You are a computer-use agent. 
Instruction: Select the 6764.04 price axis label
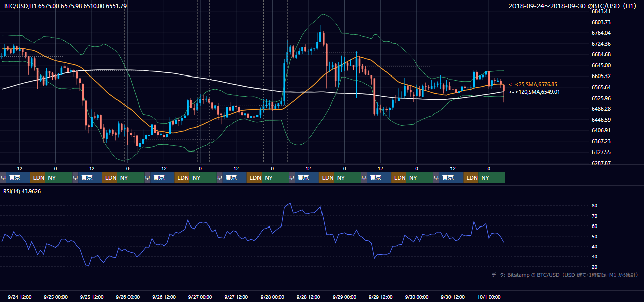[602, 33]
